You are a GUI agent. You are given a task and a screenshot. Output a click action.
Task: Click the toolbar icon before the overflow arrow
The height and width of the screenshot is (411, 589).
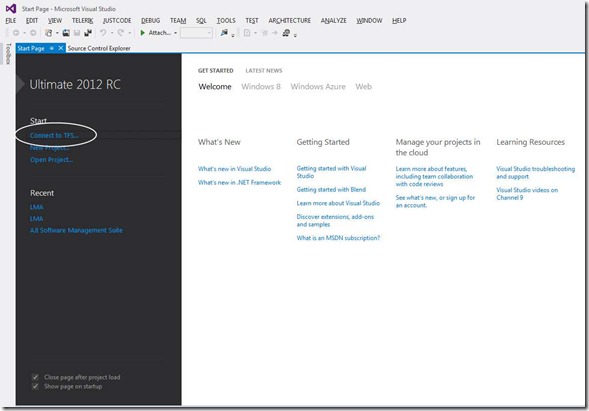(286, 33)
